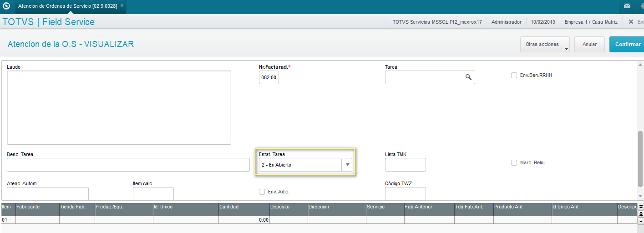Jump to the first grid row with the top arrow

pos(641,207)
